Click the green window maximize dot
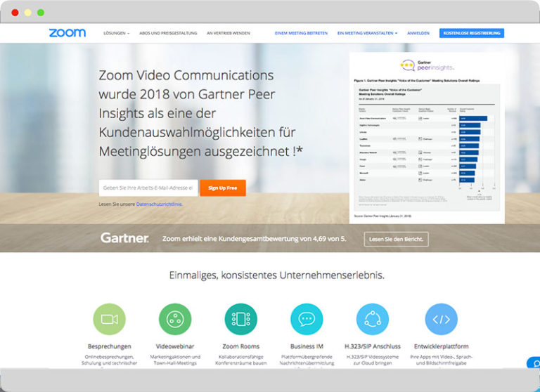This screenshot has width=540, height=392. click(41, 13)
